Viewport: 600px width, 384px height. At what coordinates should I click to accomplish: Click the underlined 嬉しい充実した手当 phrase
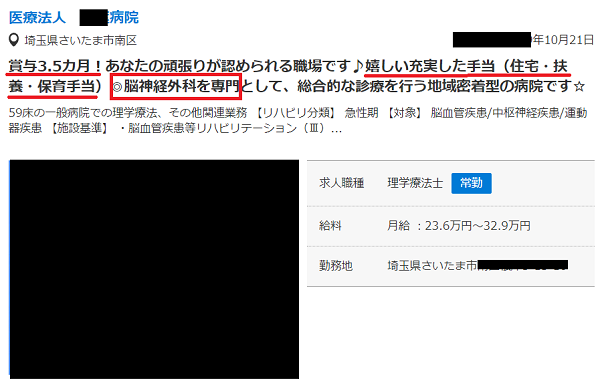tap(416, 66)
